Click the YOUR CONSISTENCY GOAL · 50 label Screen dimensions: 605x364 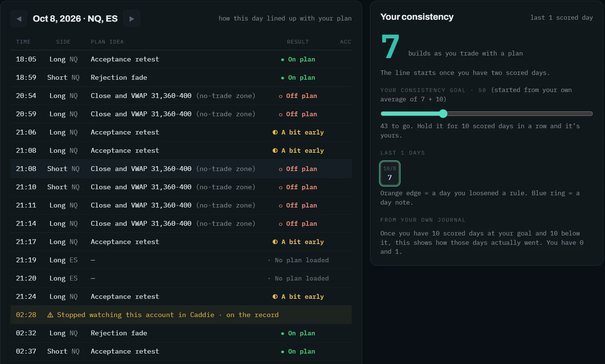click(433, 90)
